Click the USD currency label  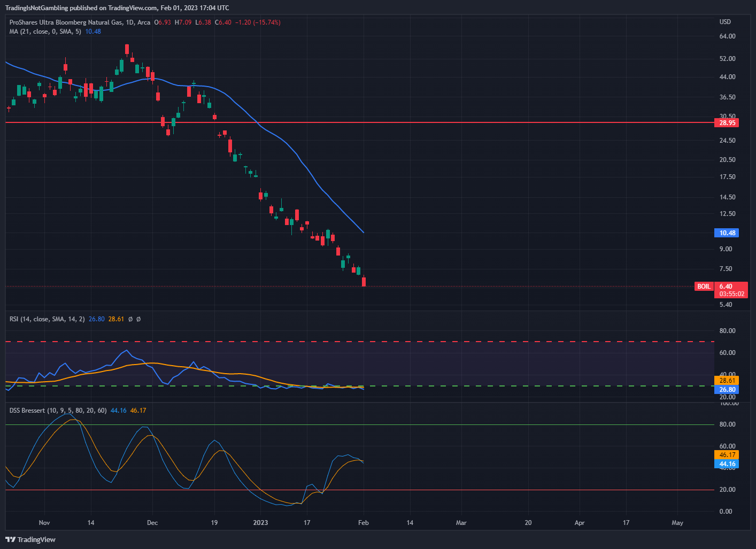725,22
